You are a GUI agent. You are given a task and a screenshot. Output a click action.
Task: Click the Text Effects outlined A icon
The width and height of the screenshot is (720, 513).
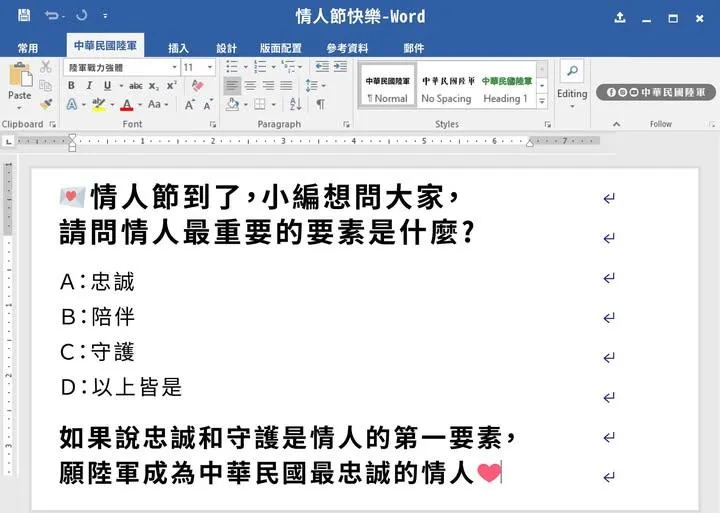(x=72, y=105)
